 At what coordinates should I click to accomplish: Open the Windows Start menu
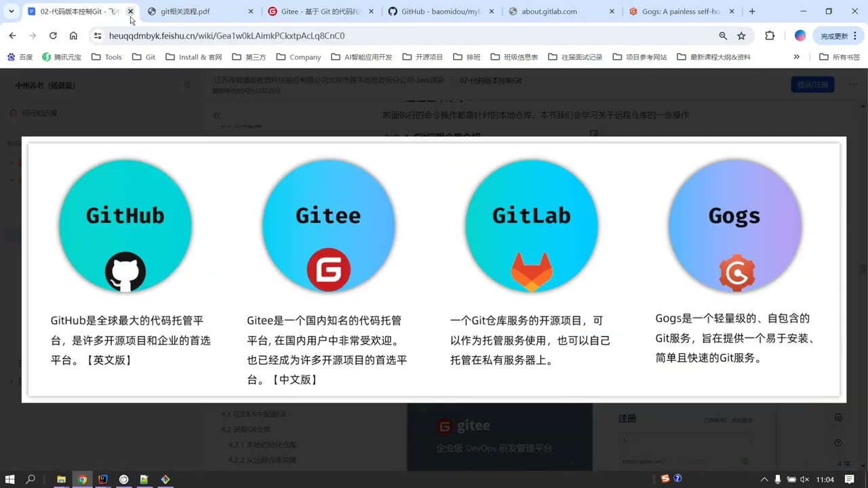coord(10,479)
